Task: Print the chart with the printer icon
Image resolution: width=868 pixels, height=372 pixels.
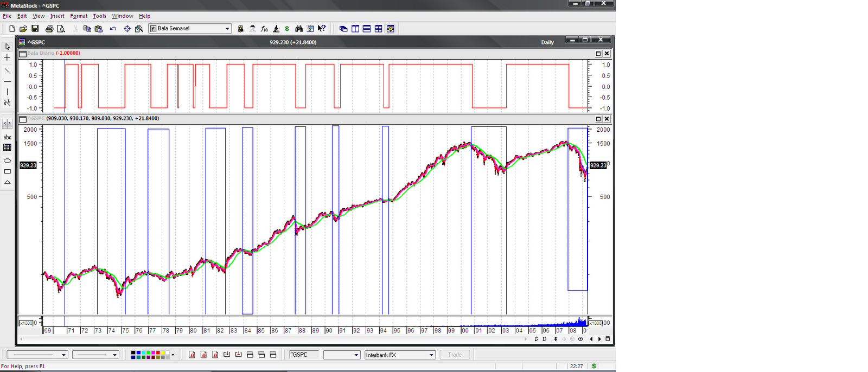Action: (x=49, y=29)
